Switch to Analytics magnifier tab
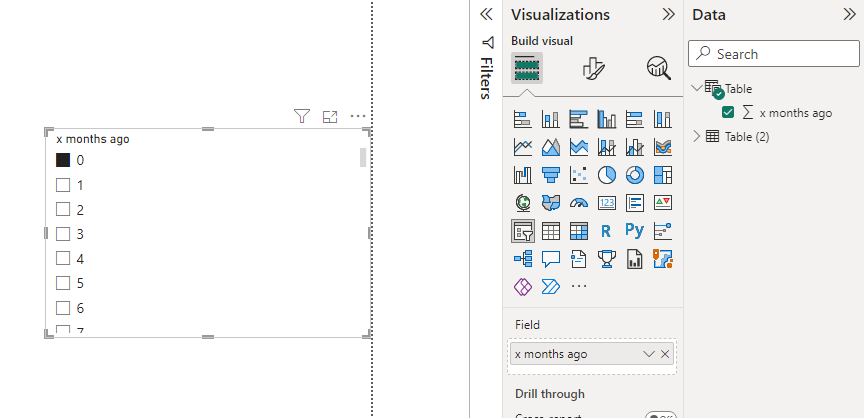This screenshot has width=864, height=418. pos(658,68)
